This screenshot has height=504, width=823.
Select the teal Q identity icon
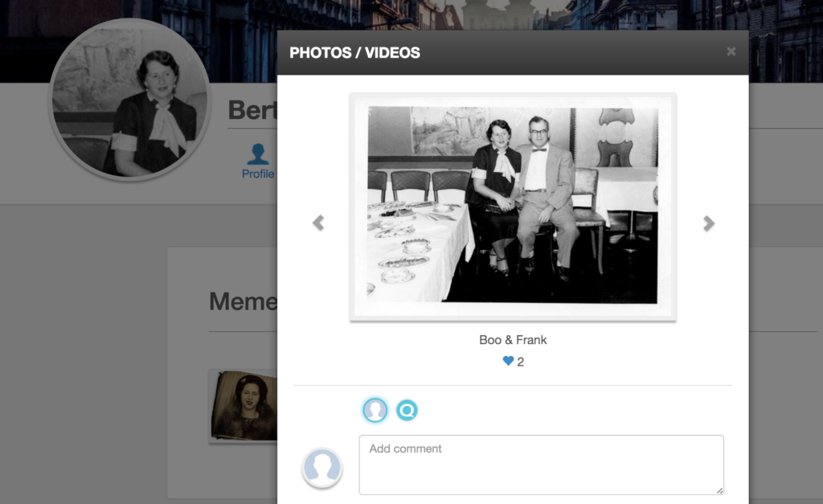pyautogui.click(x=407, y=411)
